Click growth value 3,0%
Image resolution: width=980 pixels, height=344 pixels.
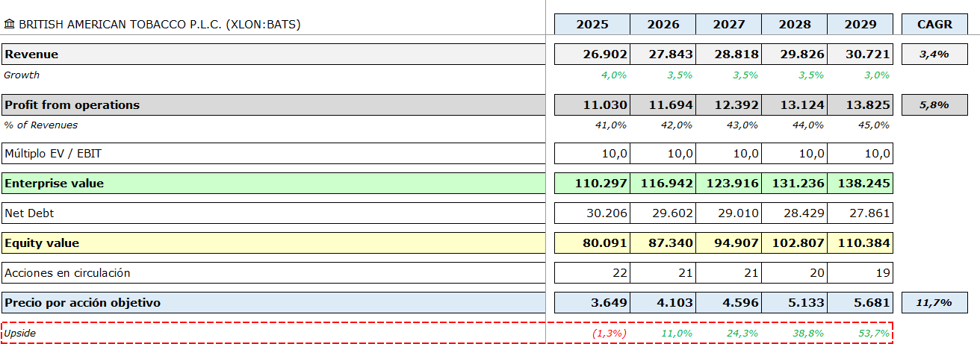coord(876,75)
